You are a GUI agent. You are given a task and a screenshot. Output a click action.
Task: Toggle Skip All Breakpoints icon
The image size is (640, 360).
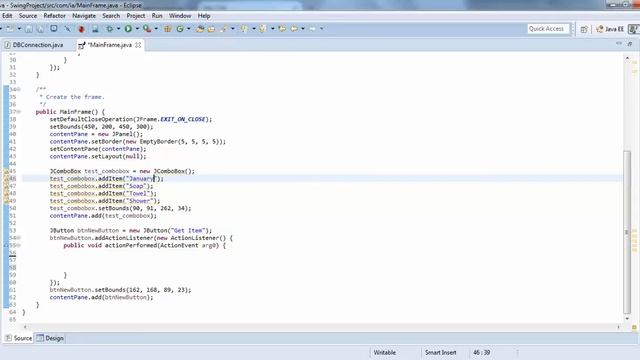(x=67, y=29)
